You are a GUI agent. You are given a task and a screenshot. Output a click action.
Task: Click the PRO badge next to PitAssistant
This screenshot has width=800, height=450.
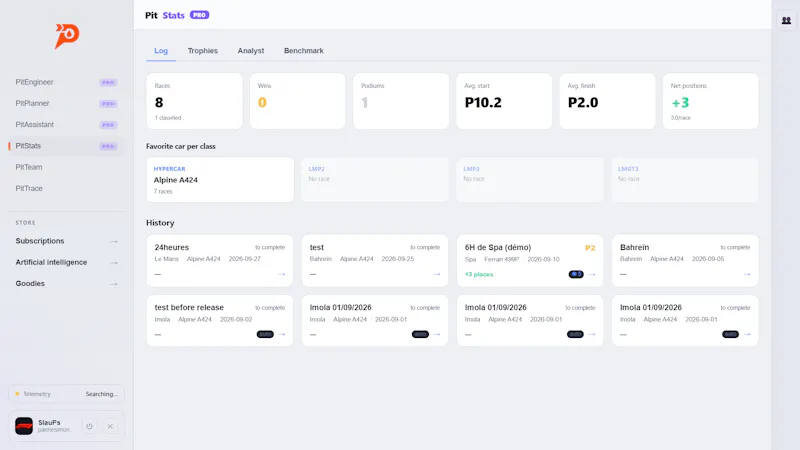pos(108,125)
